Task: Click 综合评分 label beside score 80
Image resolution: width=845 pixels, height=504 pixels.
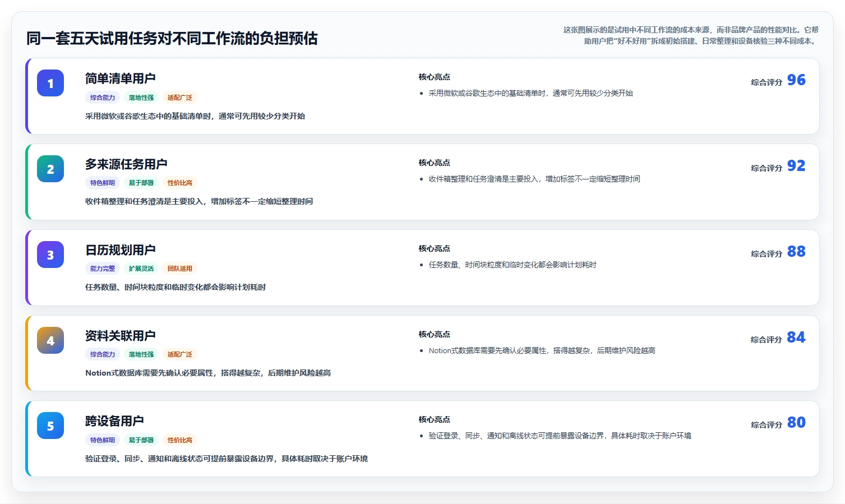Action: coord(766,425)
